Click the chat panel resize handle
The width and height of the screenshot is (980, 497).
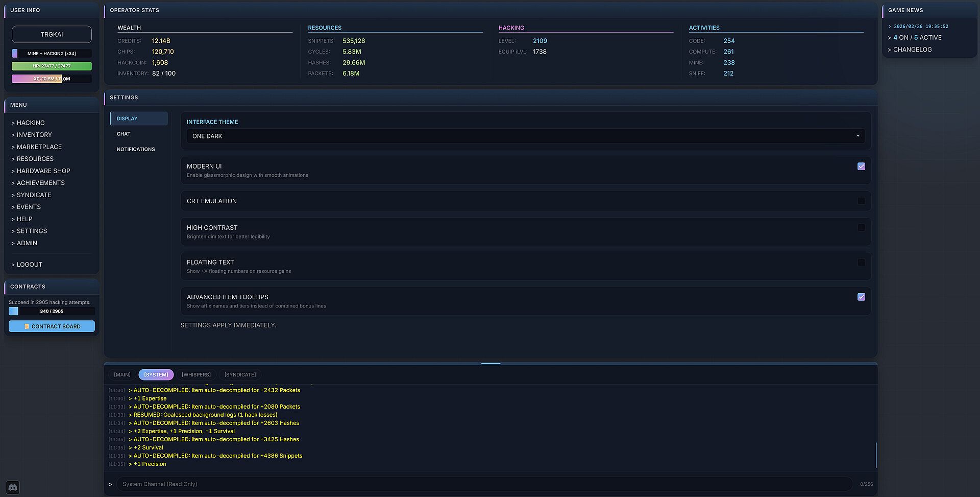[x=491, y=364]
